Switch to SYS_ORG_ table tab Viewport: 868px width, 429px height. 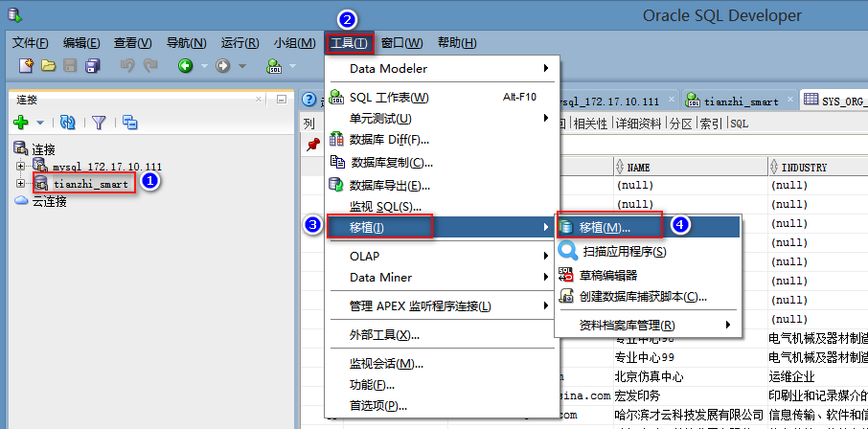pyautogui.click(x=834, y=101)
